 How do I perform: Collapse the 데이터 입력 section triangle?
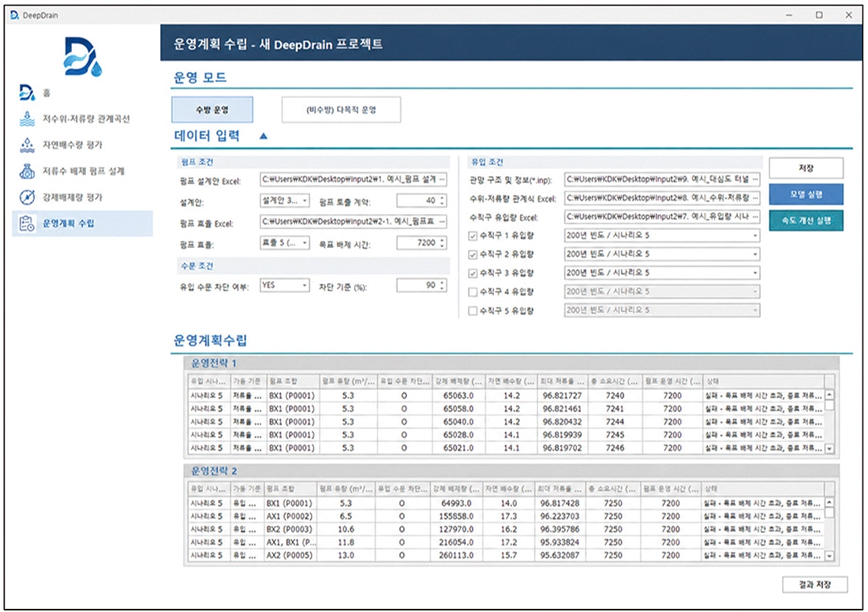pos(264,136)
